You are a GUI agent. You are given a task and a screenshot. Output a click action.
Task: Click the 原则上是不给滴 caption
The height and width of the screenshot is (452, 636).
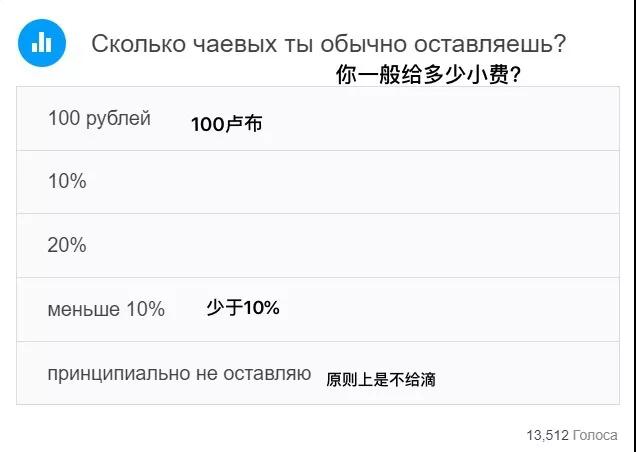(380, 379)
